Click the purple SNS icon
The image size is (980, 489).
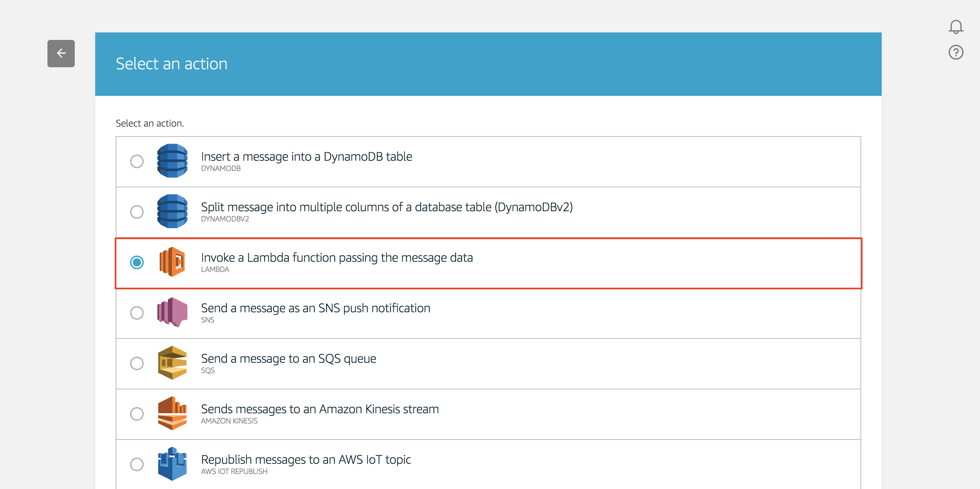172,312
